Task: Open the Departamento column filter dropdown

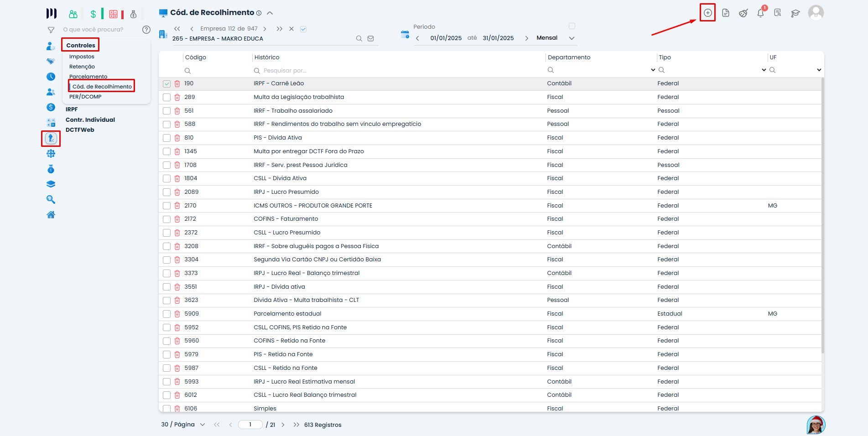Action: point(653,70)
